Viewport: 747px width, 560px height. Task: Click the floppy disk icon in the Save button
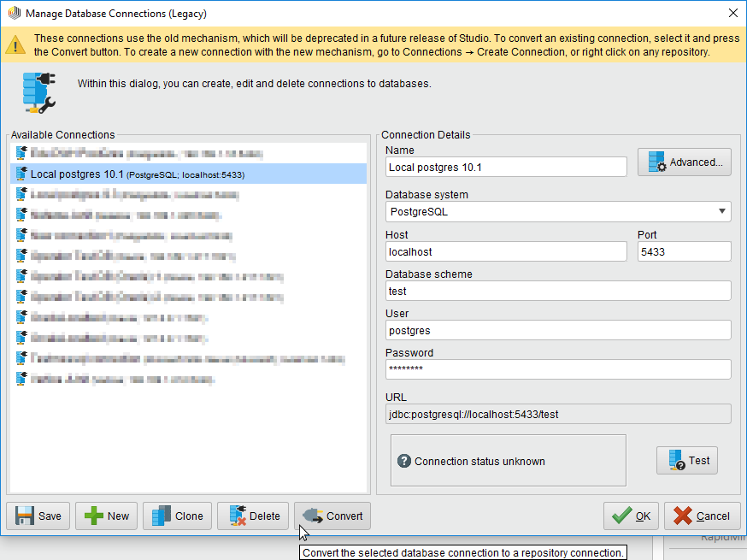[x=24, y=516]
